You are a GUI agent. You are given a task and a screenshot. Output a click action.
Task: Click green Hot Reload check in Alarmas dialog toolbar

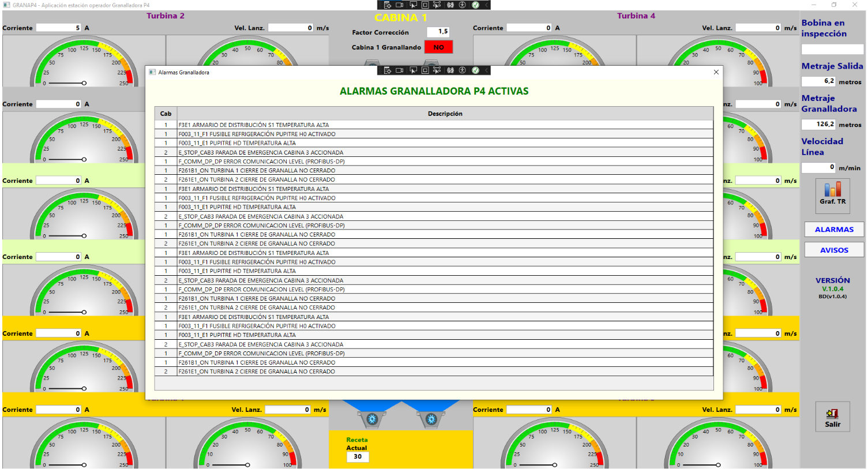475,70
